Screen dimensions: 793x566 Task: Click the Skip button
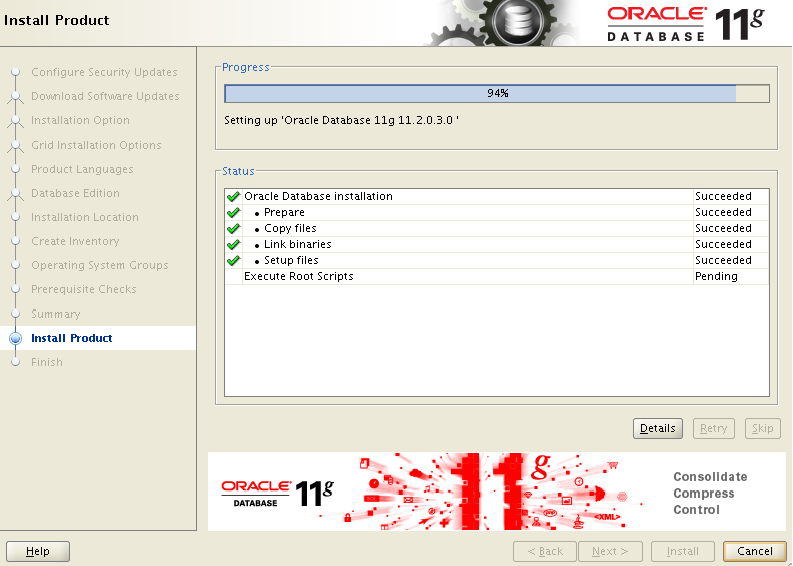coord(762,428)
